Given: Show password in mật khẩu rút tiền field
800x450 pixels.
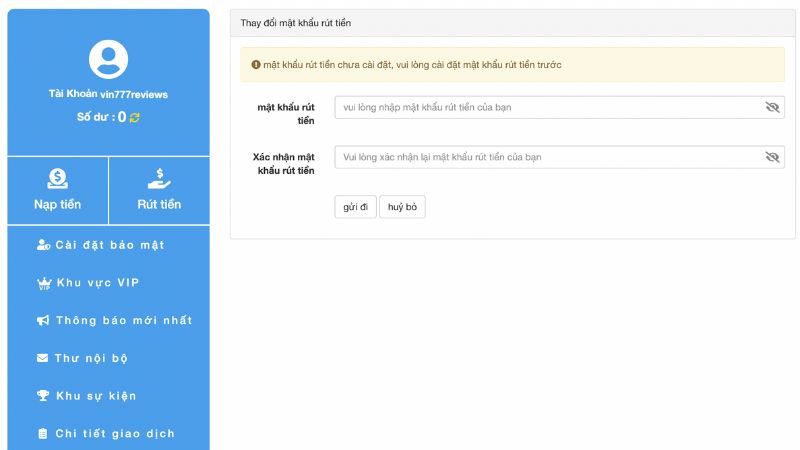Looking at the screenshot, I should [x=771, y=107].
